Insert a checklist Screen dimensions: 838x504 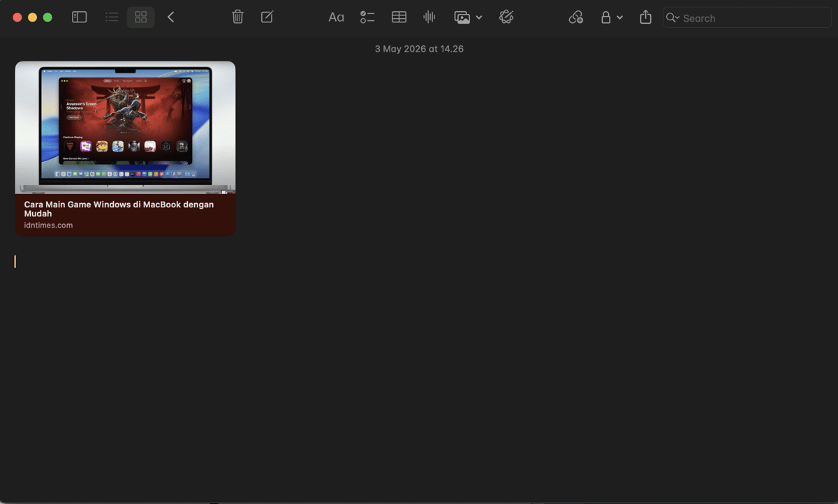click(367, 17)
